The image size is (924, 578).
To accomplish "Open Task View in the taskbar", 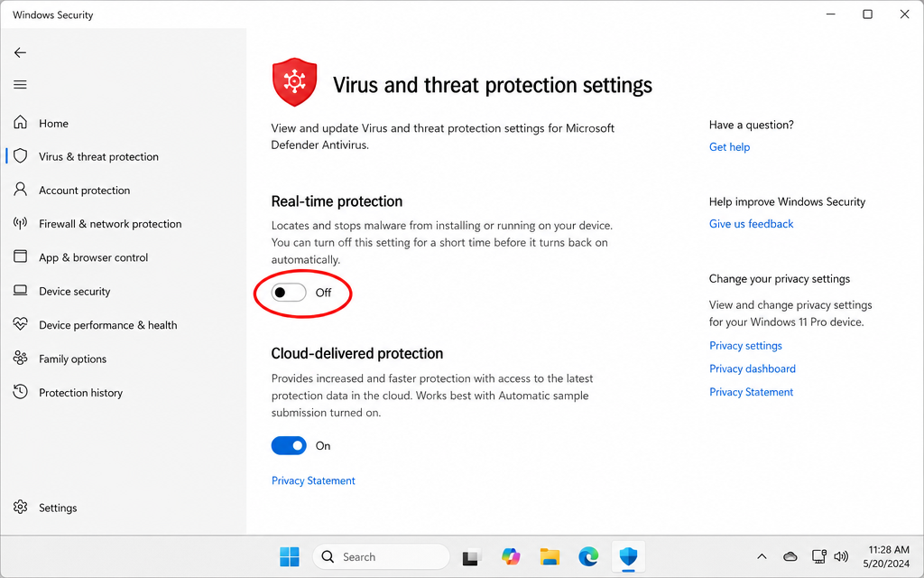I will [471, 556].
